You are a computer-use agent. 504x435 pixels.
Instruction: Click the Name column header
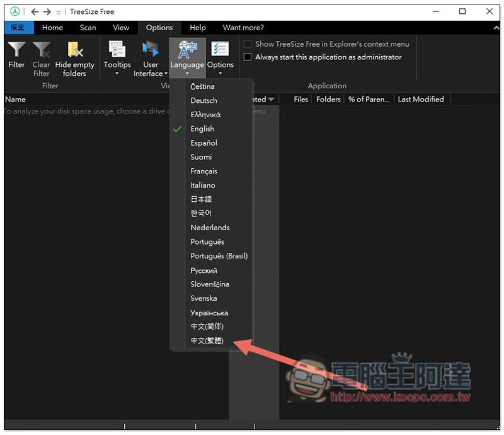tap(16, 99)
